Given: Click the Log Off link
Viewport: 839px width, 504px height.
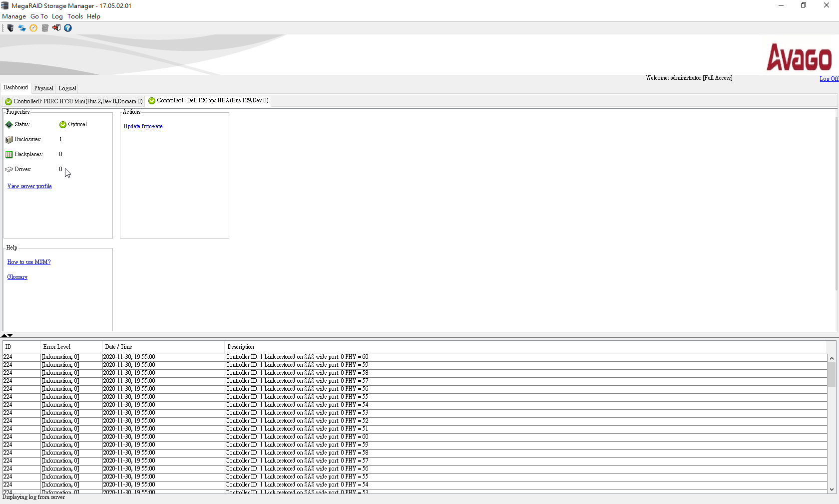Looking at the screenshot, I should click(829, 79).
